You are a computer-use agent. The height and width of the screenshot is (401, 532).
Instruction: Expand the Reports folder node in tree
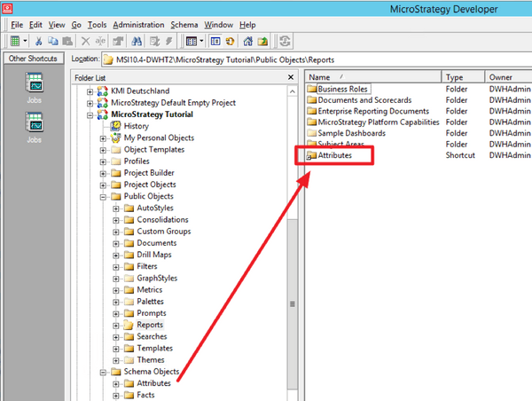click(x=116, y=326)
